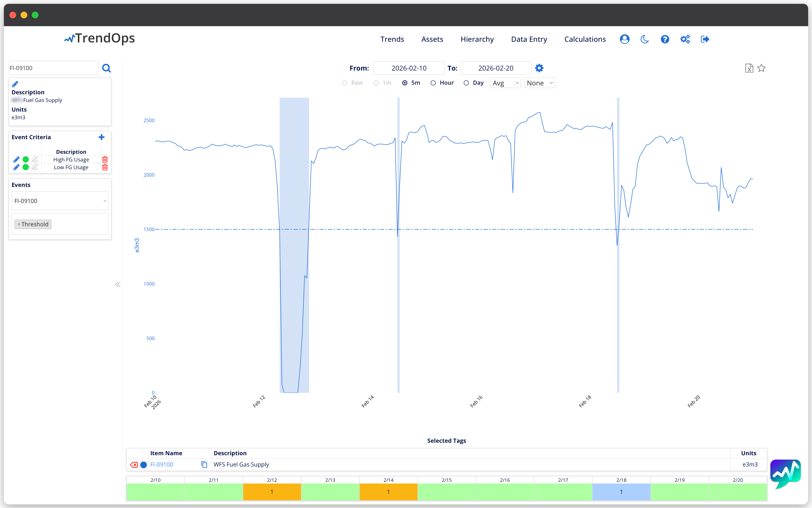Click the search magnifier icon
812x508 pixels.
click(x=107, y=68)
